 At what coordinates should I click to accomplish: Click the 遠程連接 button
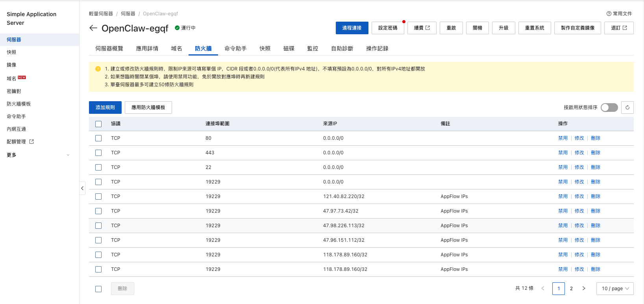tap(352, 28)
